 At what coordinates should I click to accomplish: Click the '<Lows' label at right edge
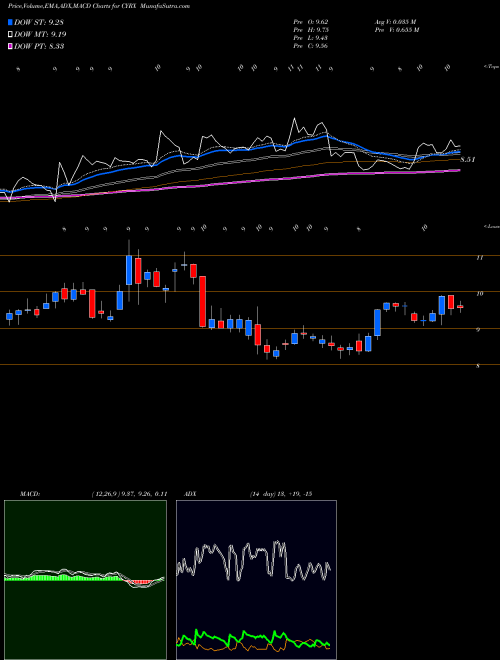pyautogui.click(x=491, y=226)
